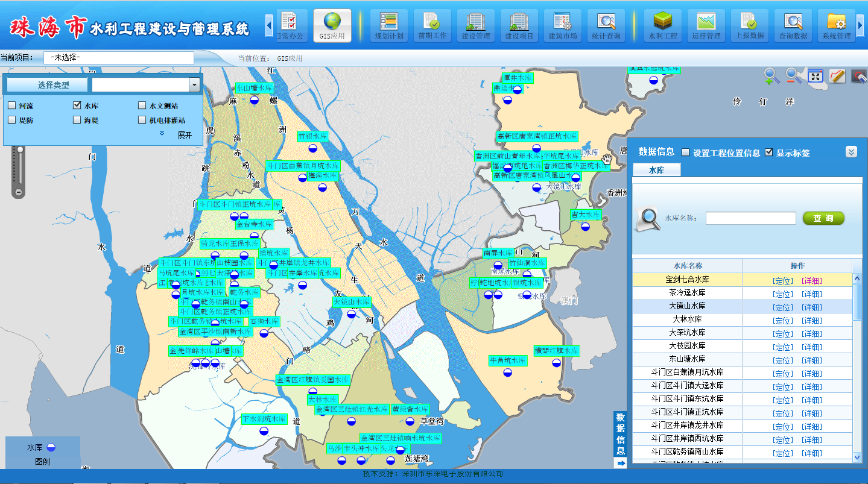
Task: Uncheck the 水库 layer checkbox
Action: click(x=77, y=105)
